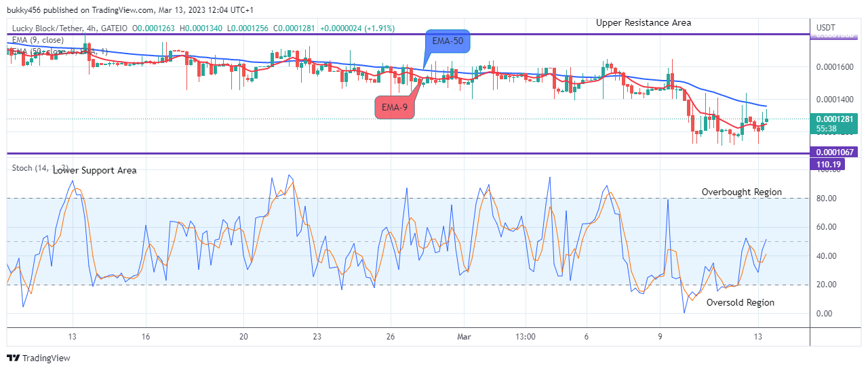Click the '23' date label on time axis
The image size is (868, 370).
(x=317, y=337)
